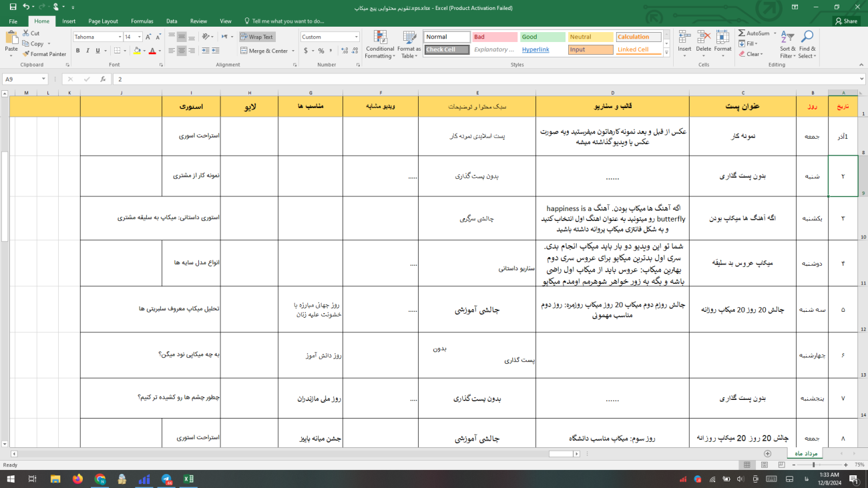Click the Decrease Indent icon
The image size is (868, 488).
click(205, 51)
